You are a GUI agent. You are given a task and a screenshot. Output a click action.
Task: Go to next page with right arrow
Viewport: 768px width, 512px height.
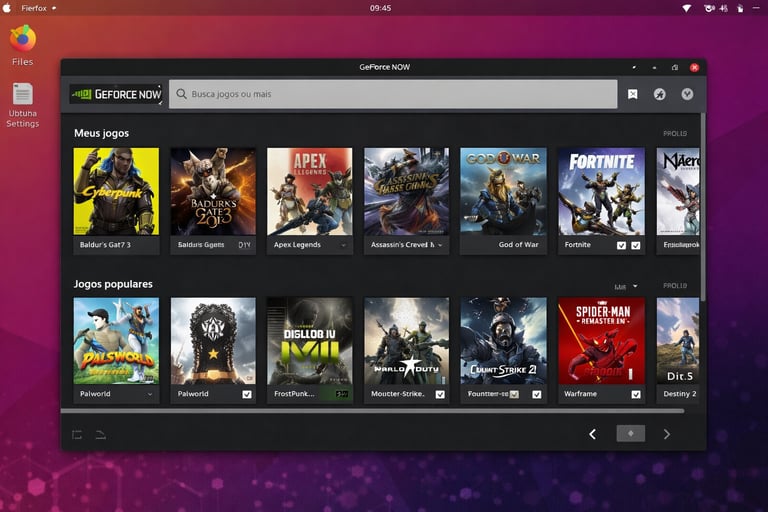667,434
